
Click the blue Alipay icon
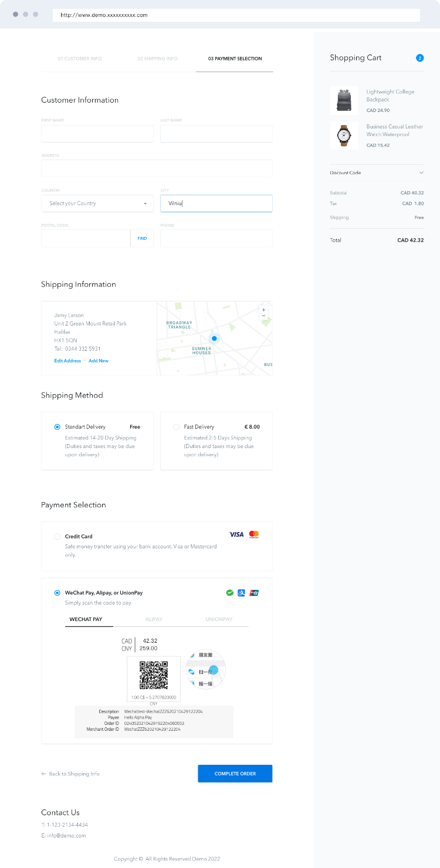point(242,593)
